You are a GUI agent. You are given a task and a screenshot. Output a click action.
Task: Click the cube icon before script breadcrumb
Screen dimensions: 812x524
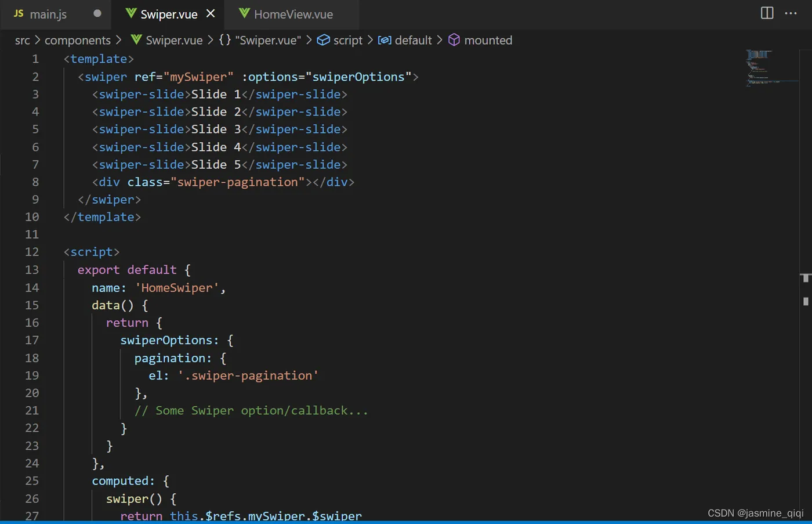coord(324,39)
